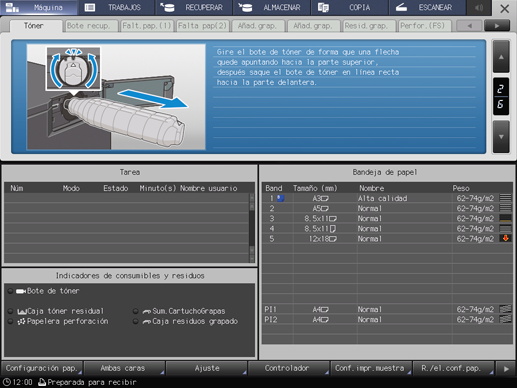Click the Nombre usuario column header
517x388 pixels.
click(x=209, y=188)
